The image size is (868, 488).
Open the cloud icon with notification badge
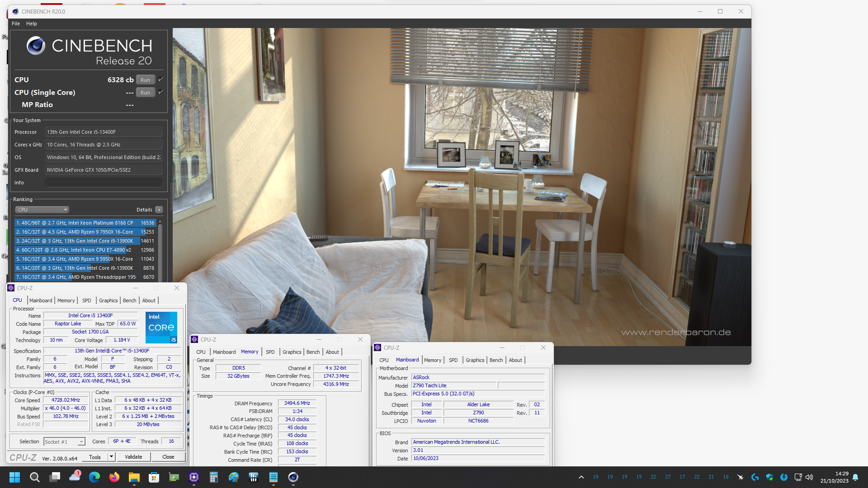[x=75, y=477]
